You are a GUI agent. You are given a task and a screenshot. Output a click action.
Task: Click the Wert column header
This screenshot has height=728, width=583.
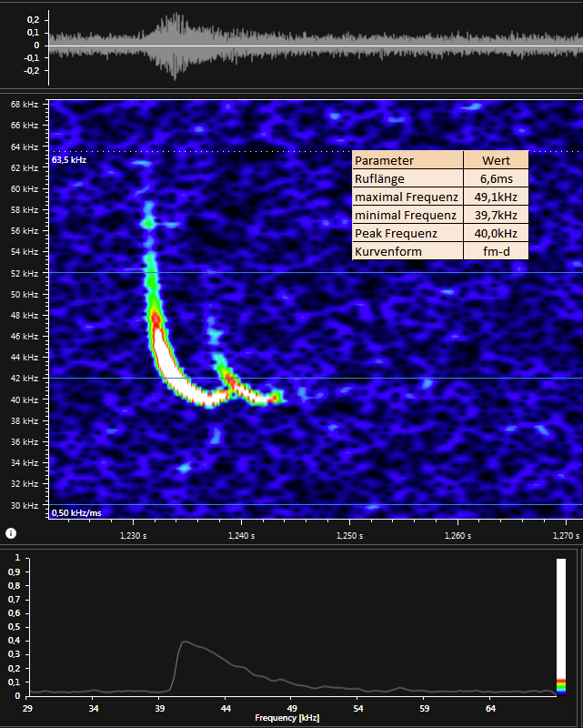(496, 160)
